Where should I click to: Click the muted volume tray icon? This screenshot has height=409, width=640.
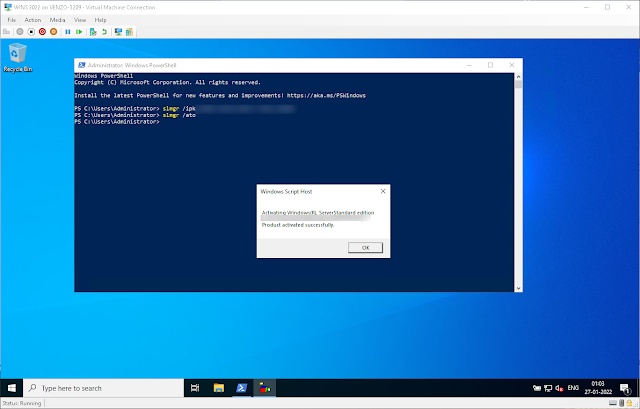pos(559,388)
